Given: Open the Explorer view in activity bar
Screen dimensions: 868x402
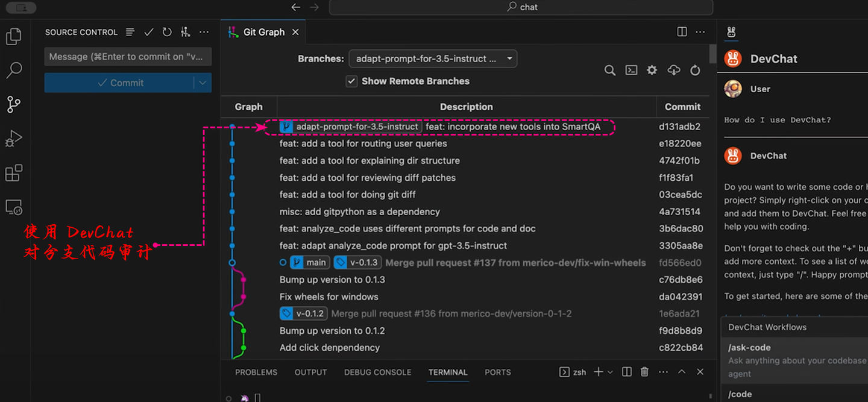Looking at the screenshot, I should tap(13, 36).
